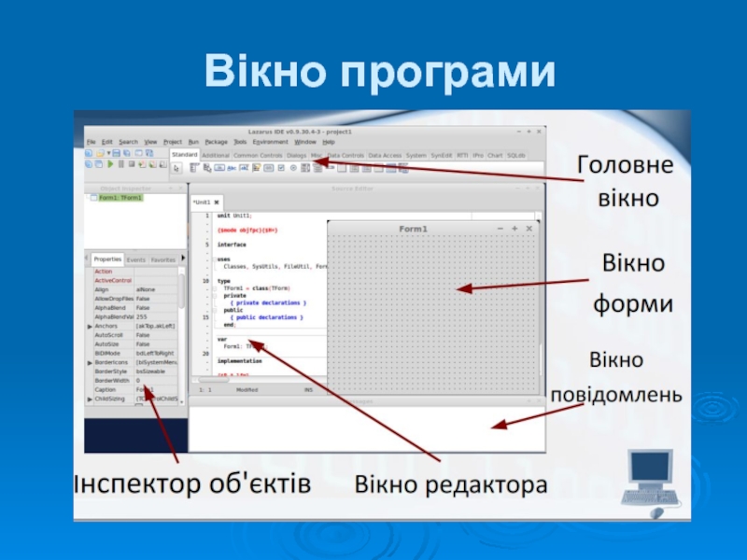Switch to the Data Access palette tab
This screenshot has width=747, height=560.
tap(385, 155)
